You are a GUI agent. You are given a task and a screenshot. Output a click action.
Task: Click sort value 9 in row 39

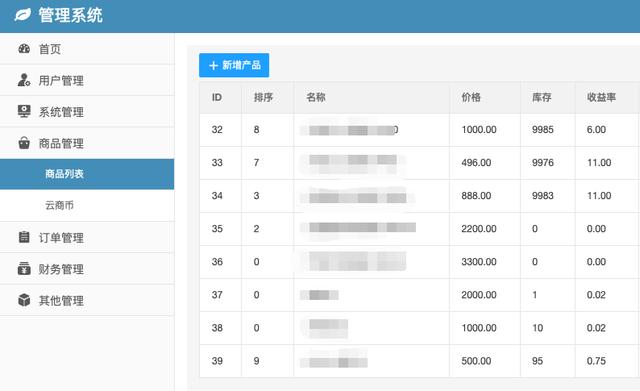point(256,361)
